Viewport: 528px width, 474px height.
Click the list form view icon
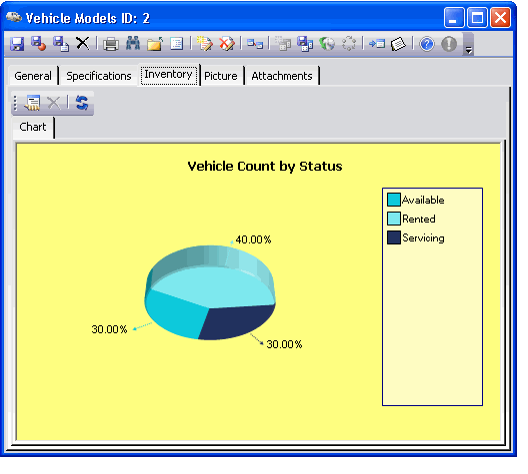tap(177, 44)
